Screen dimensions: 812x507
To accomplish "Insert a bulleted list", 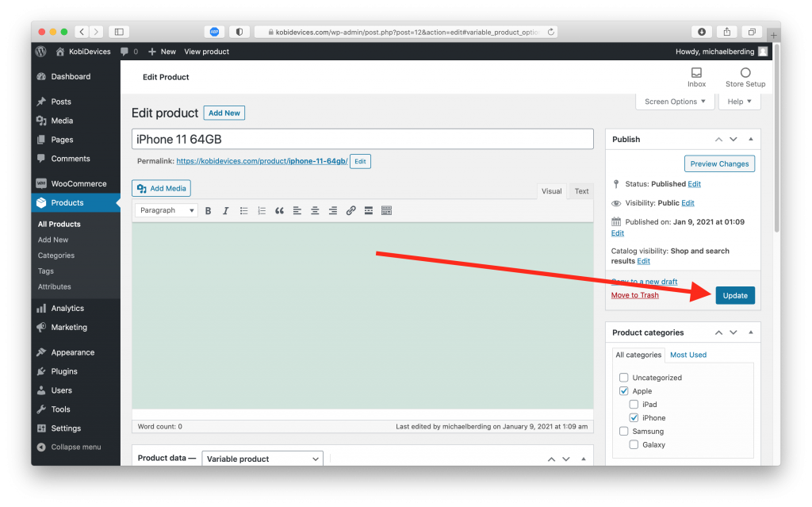I will click(244, 210).
